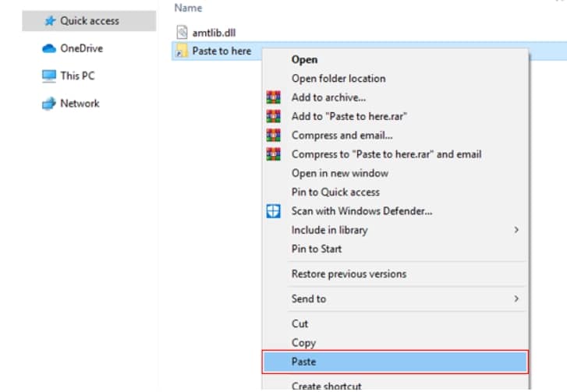Click the OneDrive cloud icon
The height and width of the screenshot is (392, 567).
pyautogui.click(x=48, y=48)
